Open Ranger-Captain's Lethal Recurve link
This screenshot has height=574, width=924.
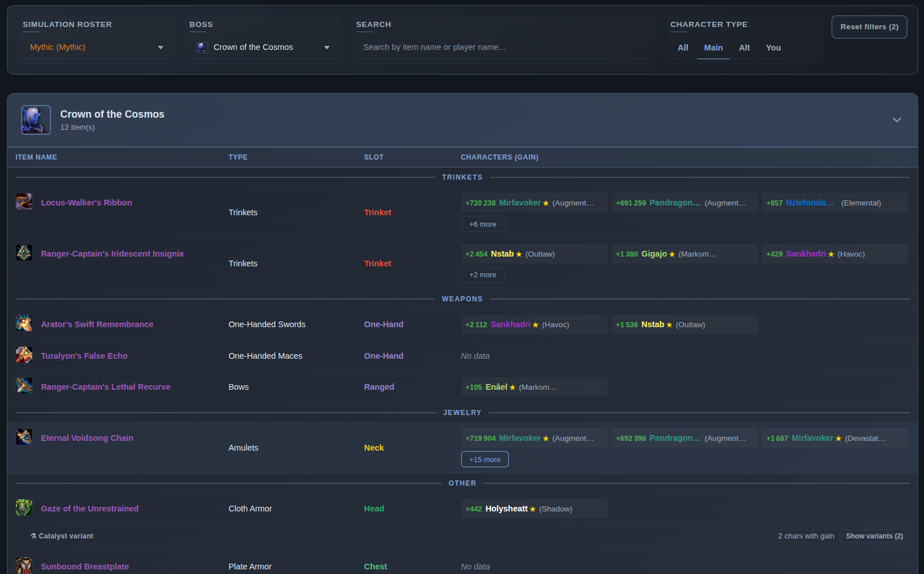(x=106, y=387)
